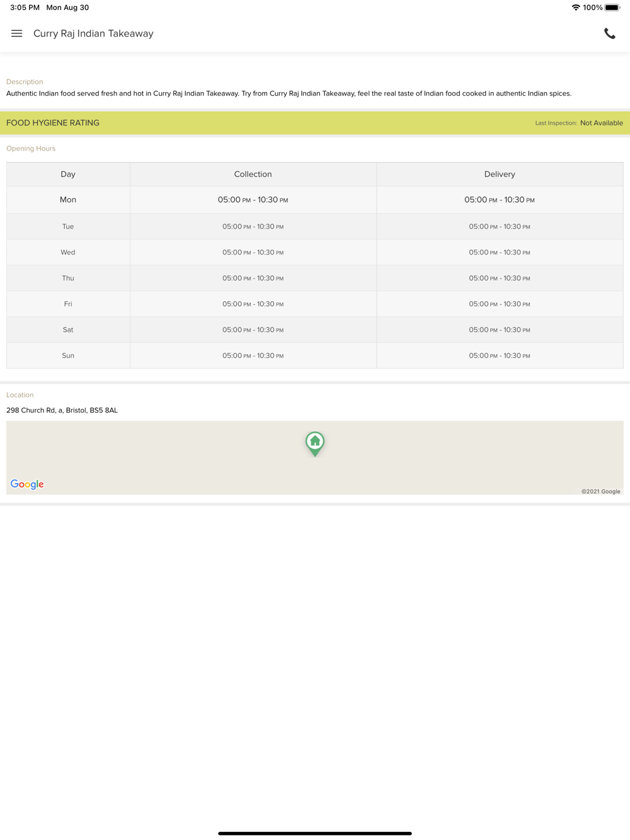Viewport: 630px width, 840px height.
Task: Tap the Mon Aug 30 date
Action: coord(67,8)
